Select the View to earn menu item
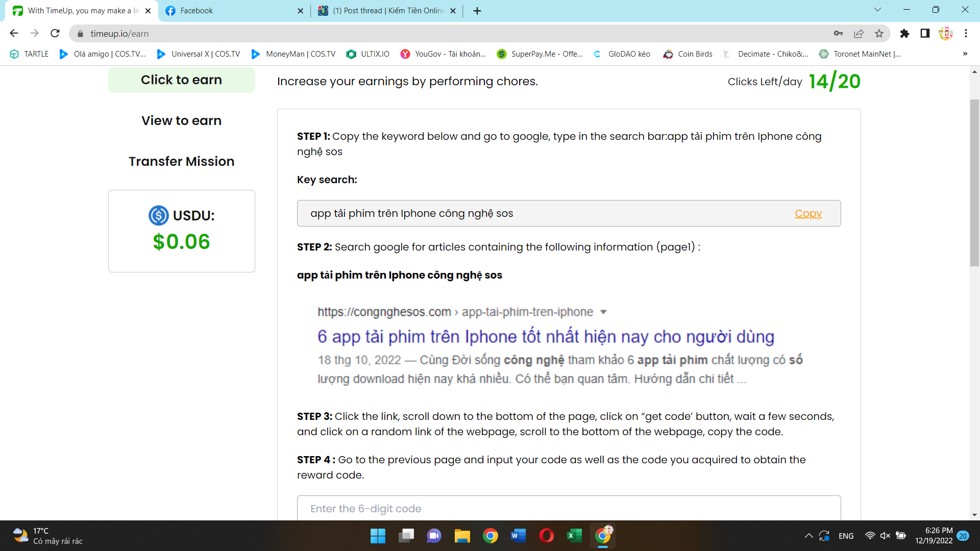 (181, 121)
